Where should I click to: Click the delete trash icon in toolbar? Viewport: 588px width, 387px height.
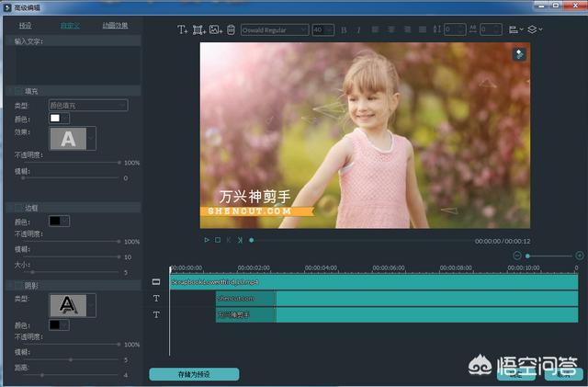[x=231, y=29]
